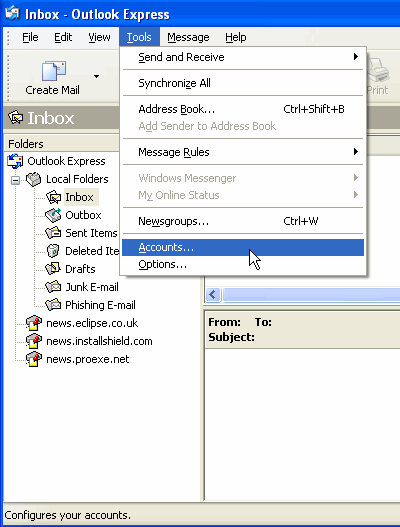This screenshot has width=400, height=527.
Task: Click the Folders pane header
Action: tap(62, 144)
